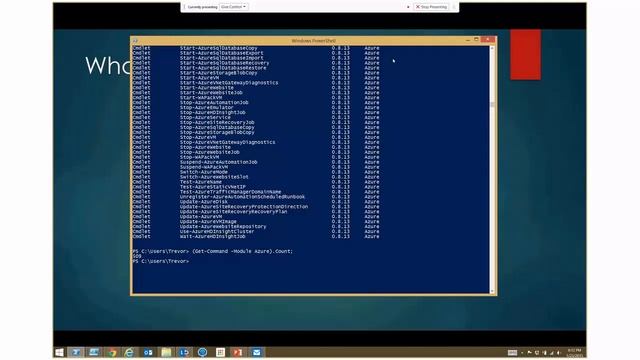Click the Stop-AzureSiteRecoveryJob row
The height and width of the screenshot is (360, 640).
coord(256,122)
